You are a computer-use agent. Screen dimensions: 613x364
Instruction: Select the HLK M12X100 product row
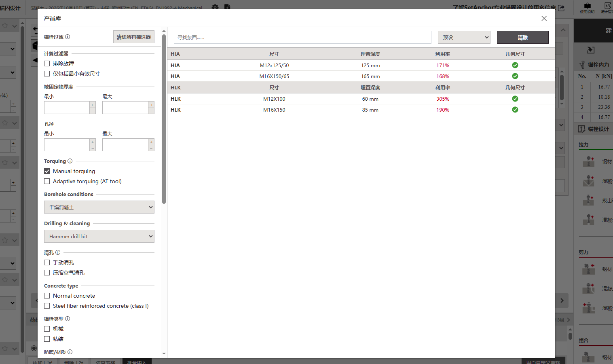361,99
